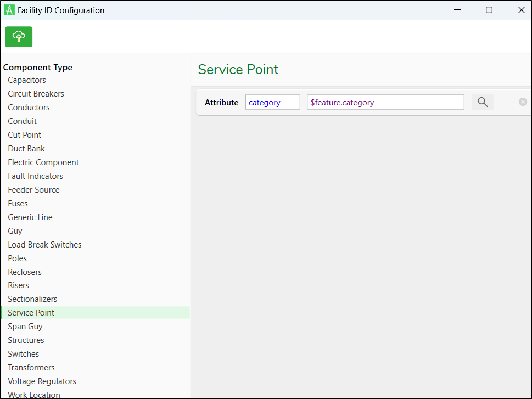This screenshot has height=399, width=532.
Task: Choose Conductors from the component list
Action: click(x=29, y=108)
